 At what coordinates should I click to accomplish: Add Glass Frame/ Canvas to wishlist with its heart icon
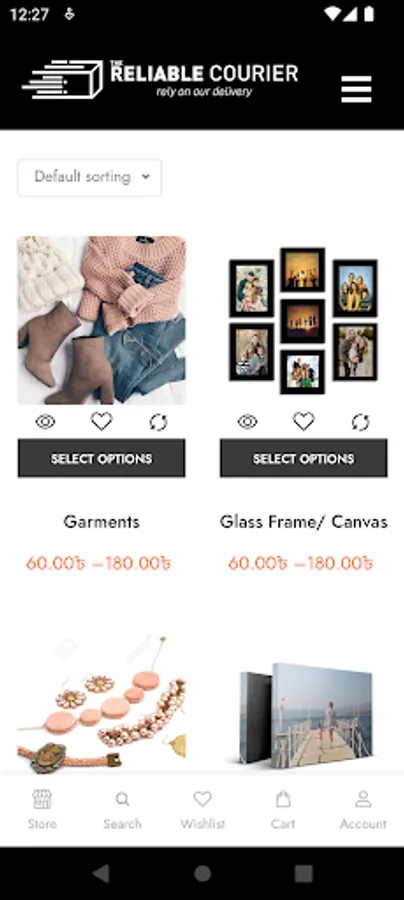[x=304, y=422]
